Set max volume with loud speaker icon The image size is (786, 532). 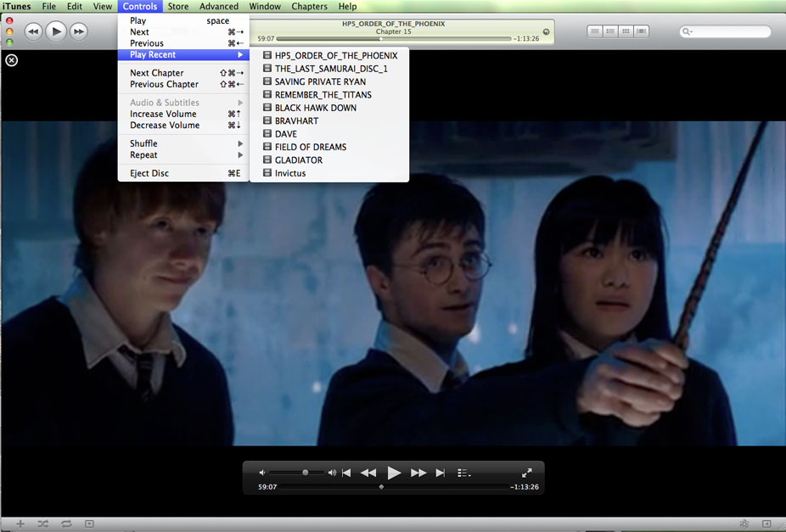point(332,473)
